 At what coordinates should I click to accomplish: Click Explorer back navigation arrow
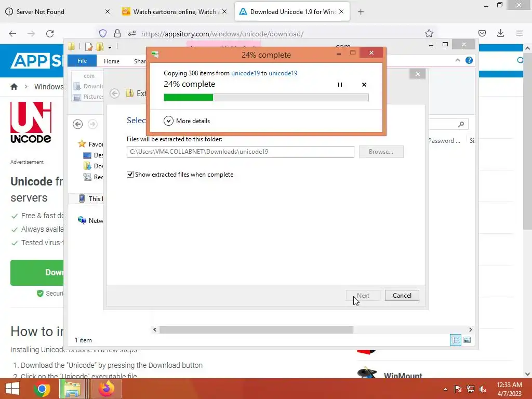tap(78, 124)
